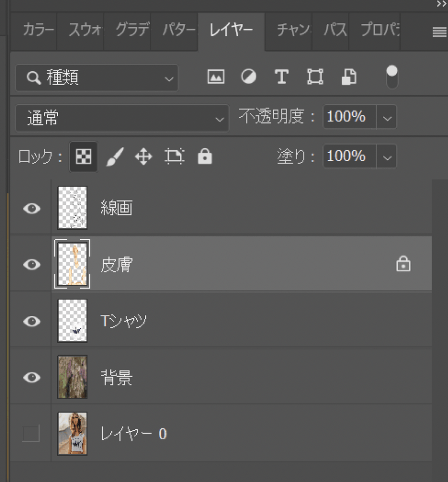Open the panel hamburger menu
The image size is (448, 482).
(x=439, y=32)
